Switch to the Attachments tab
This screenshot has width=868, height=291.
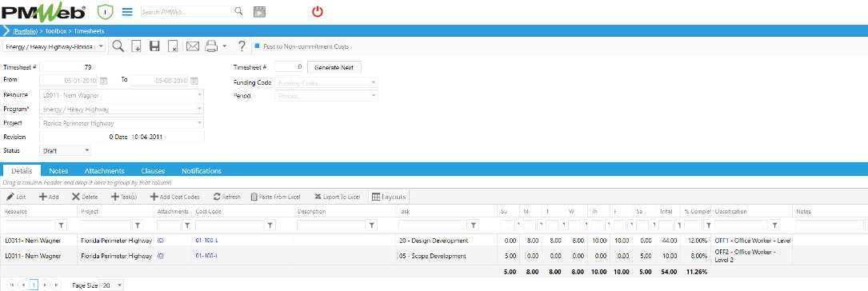pyautogui.click(x=104, y=171)
